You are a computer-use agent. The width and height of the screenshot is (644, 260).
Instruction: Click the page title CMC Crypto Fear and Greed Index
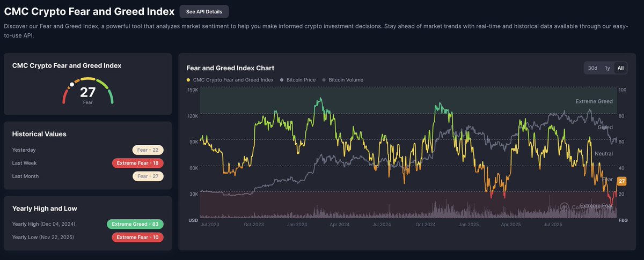[89, 11]
